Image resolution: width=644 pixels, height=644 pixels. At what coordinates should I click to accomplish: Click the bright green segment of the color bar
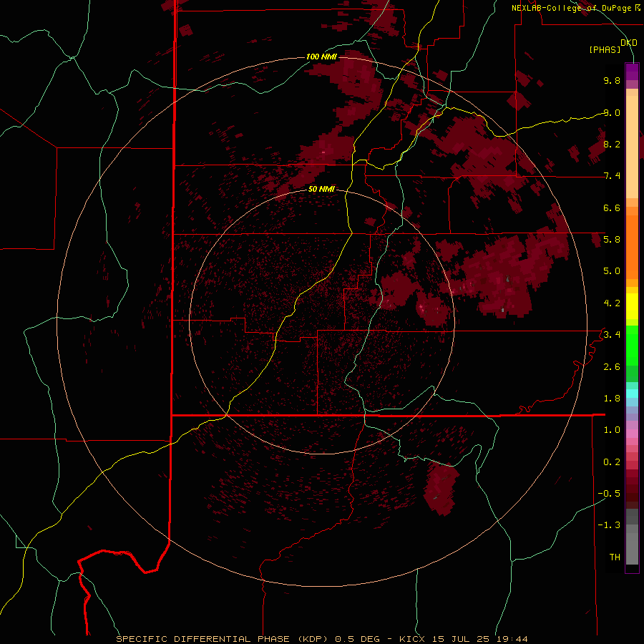click(x=632, y=346)
